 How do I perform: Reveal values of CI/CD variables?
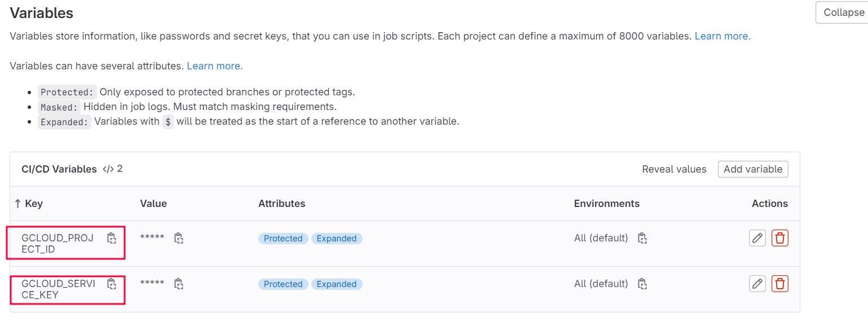point(674,169)
